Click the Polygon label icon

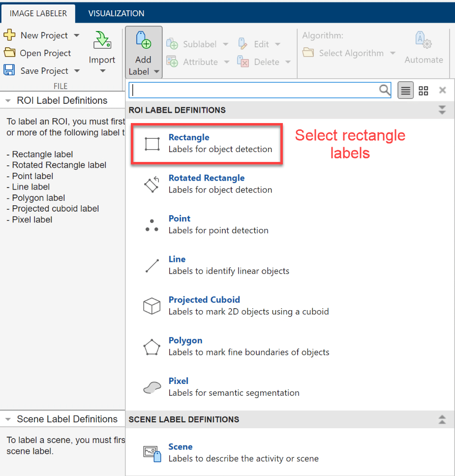click(152, 347)
